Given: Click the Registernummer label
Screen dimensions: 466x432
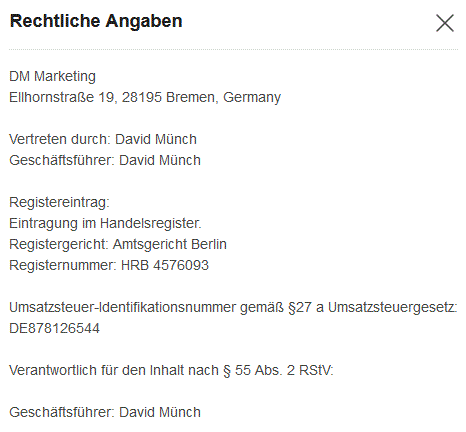Looking at the screenshot, I should coord(63,265).
